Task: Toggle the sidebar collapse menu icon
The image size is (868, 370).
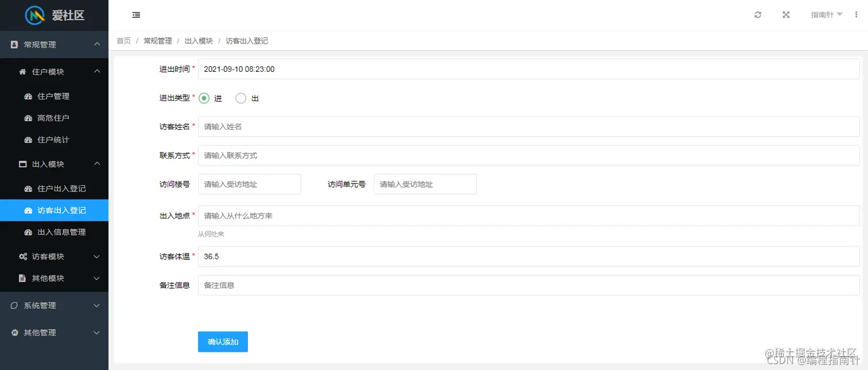Action: coord(136,15)
